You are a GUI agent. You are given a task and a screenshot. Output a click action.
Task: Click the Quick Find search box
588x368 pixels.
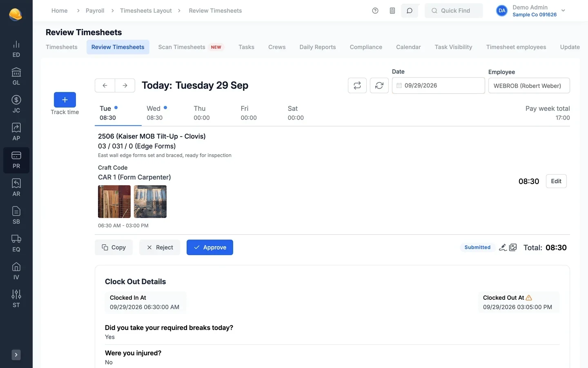pos(454,11)
